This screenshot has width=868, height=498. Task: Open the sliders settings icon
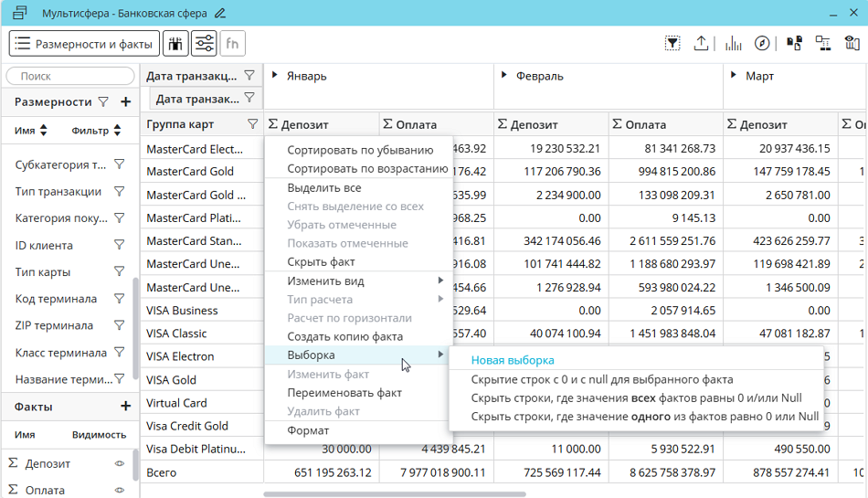coord(204,43)
